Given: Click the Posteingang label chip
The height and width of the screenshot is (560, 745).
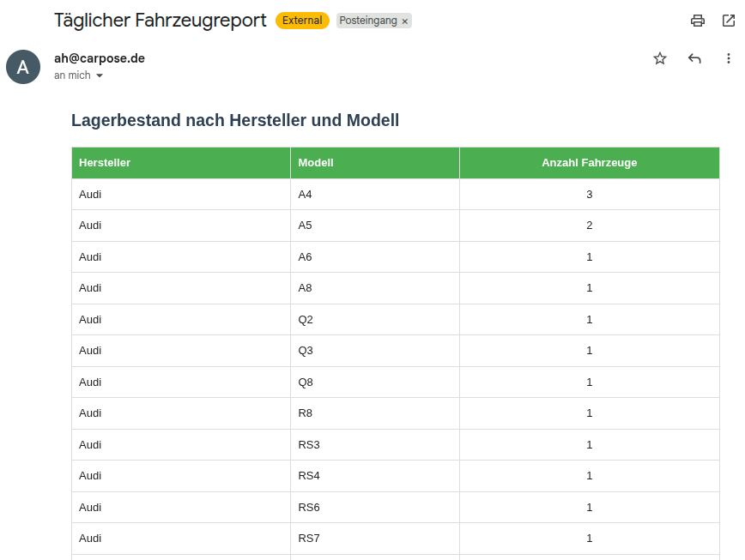Looking at the screenshot, I should 368,21.
